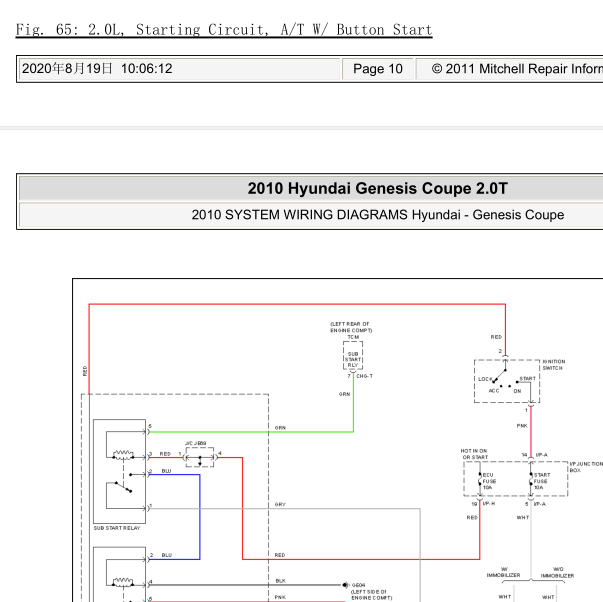
Task: Click the WHT label below the start fuse
Action: (523, 517)
